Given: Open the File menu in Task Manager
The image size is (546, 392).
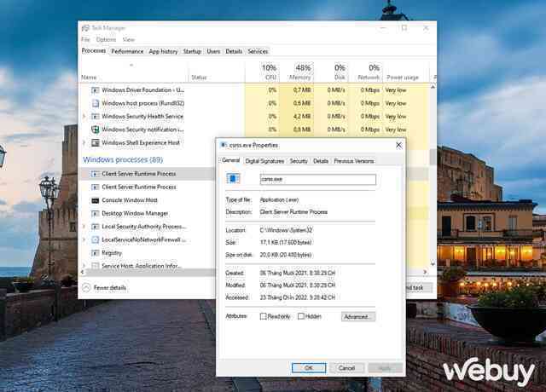Looking at the screenshot, I should click(x=85, y=40).
